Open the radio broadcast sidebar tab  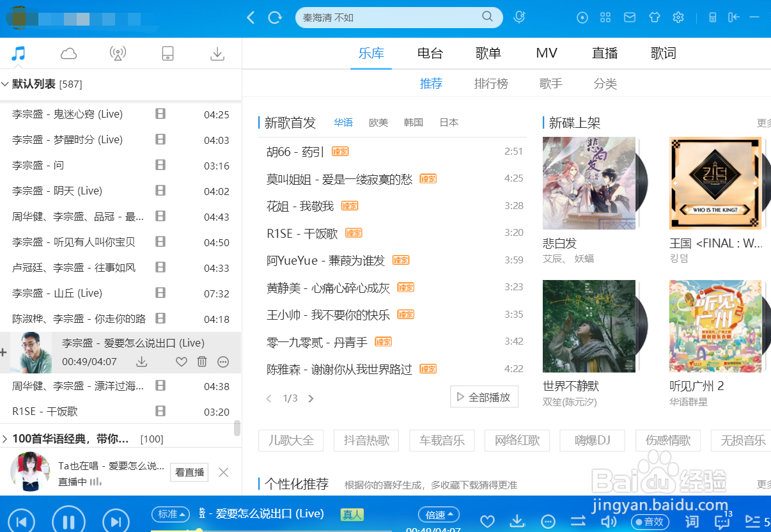coord(118,54)
